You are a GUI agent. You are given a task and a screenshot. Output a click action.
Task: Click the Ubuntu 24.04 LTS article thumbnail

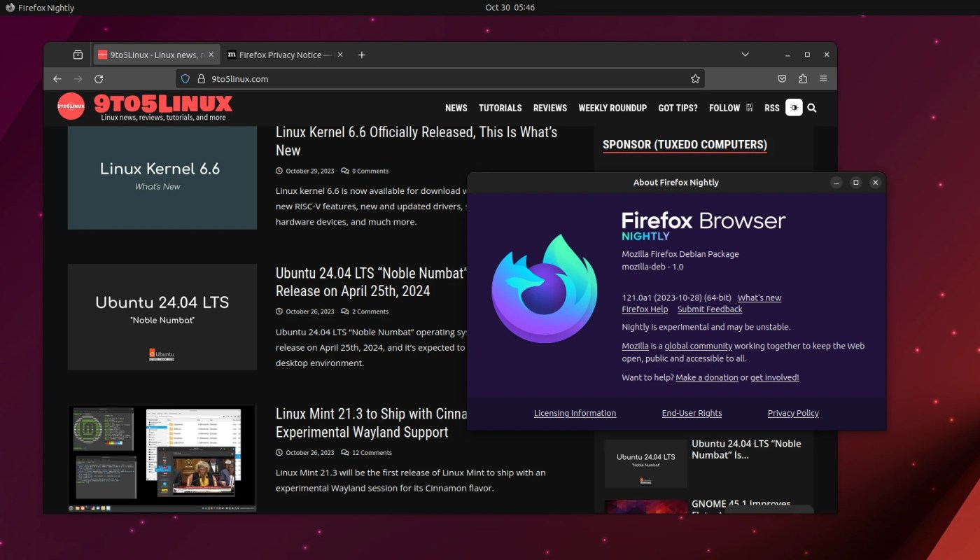coord(162,317)
